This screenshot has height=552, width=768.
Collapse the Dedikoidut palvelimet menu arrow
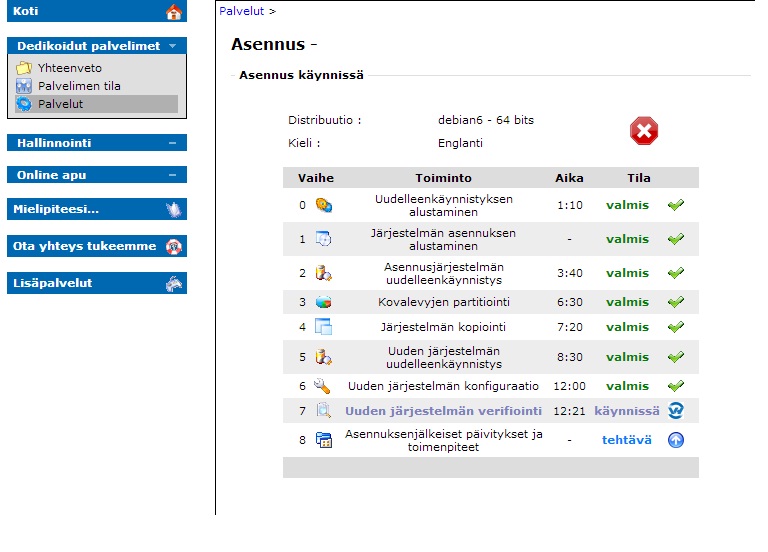tap(173, 46)
